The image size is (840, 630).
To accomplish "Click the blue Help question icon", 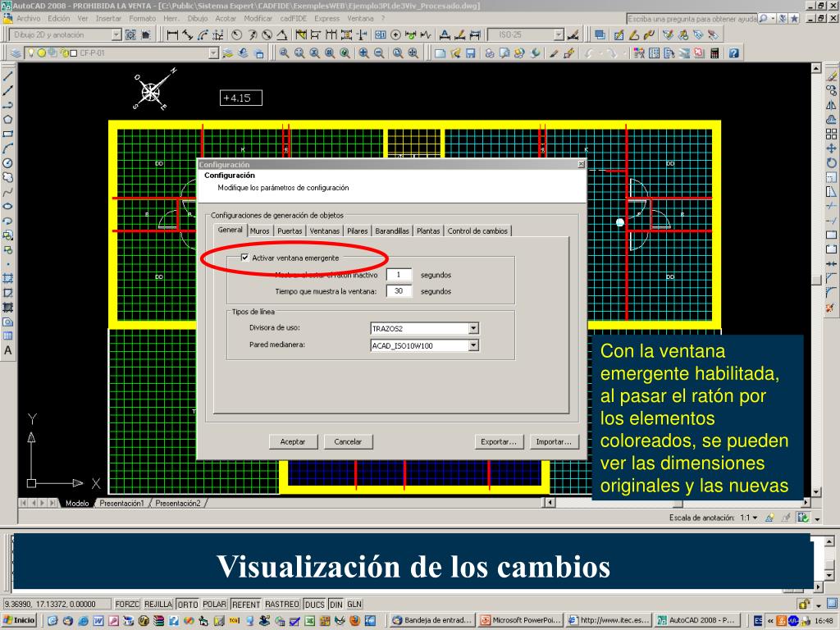I will click(x=733, y=53).
